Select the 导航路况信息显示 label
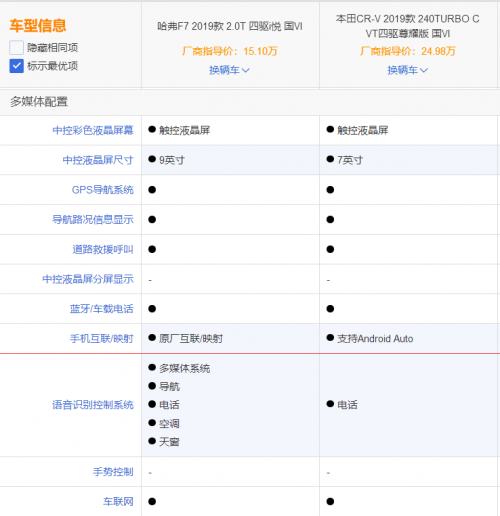500x516 pixels. pos(93,219)
